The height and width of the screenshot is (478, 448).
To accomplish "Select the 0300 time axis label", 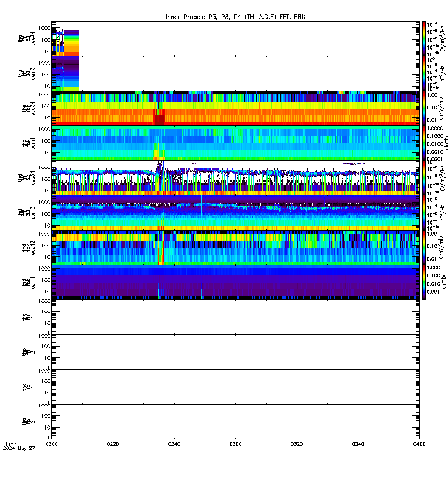I will pyautogui.click(x=235, y=444).
